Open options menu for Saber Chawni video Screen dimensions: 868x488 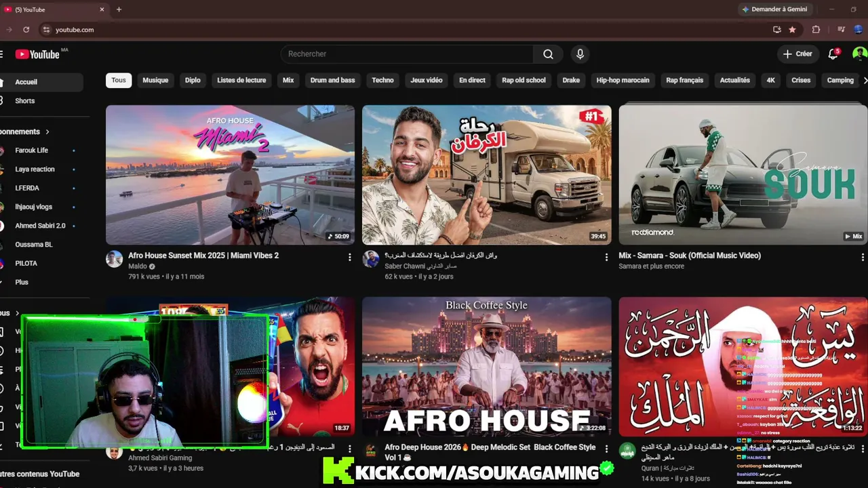point(606,258)
